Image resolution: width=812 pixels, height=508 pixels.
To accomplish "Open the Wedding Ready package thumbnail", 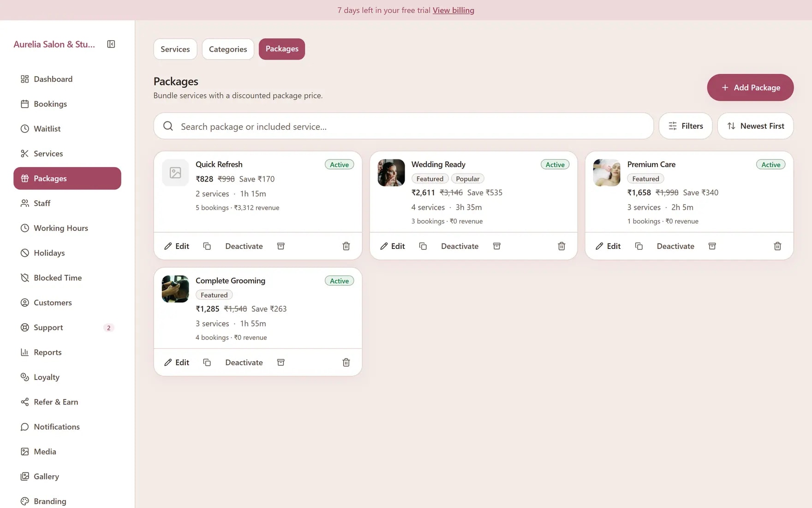I will pyautogui.click(x=391, y=173).
